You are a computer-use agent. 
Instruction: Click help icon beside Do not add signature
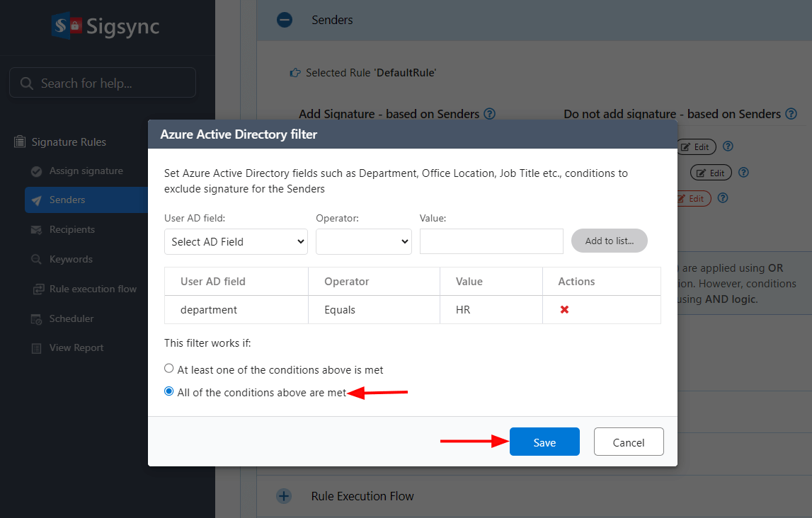tap(791, 114)
